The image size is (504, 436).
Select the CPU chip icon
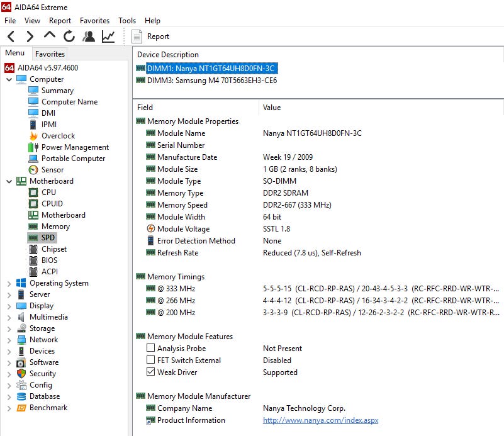[x=33, y=193]
